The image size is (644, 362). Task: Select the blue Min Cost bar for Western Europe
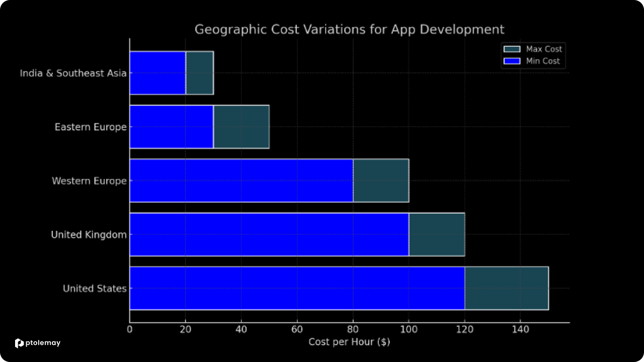(242, 180)
